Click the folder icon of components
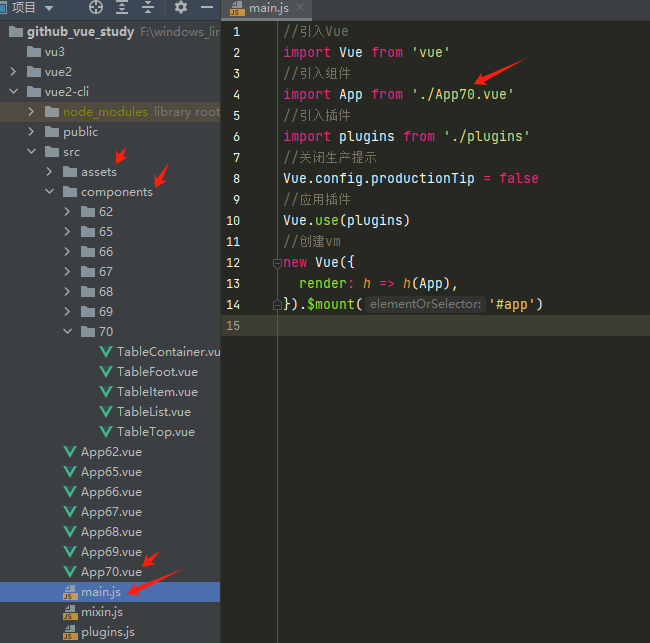650x643 pixels. coord(70,192)
